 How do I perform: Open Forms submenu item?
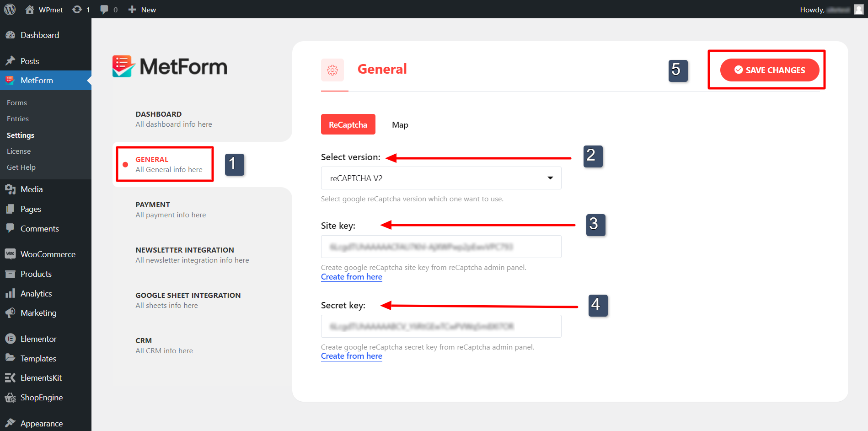[x=17, y=103]
